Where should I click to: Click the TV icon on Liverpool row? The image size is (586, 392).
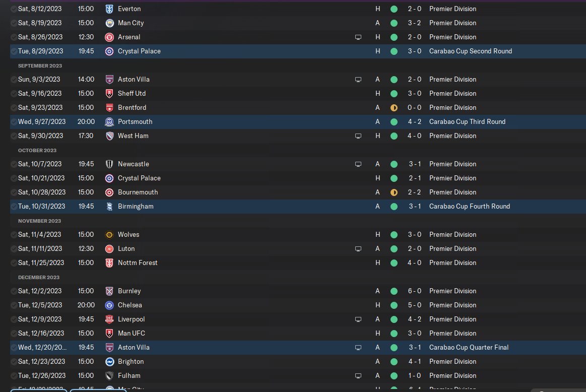358,319
